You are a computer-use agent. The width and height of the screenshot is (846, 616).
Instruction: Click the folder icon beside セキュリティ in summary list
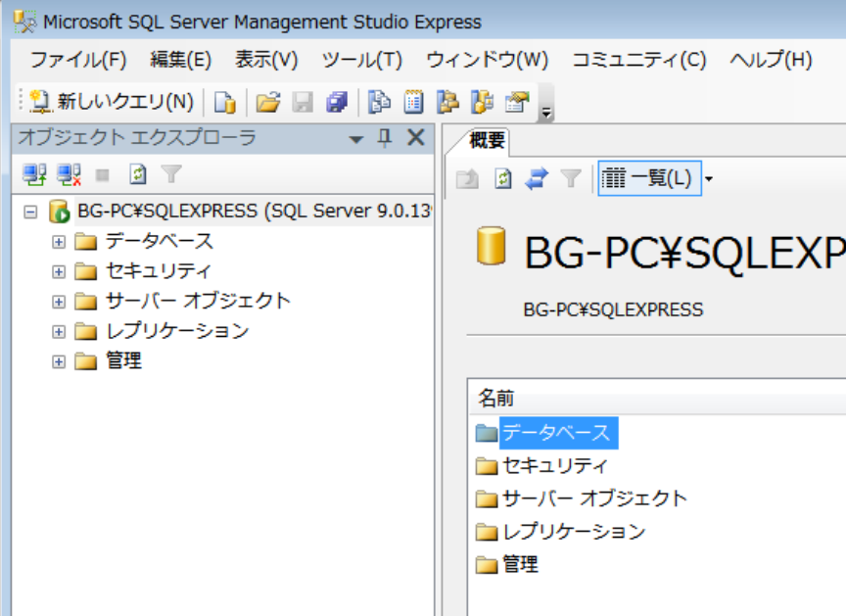[486, 465]
